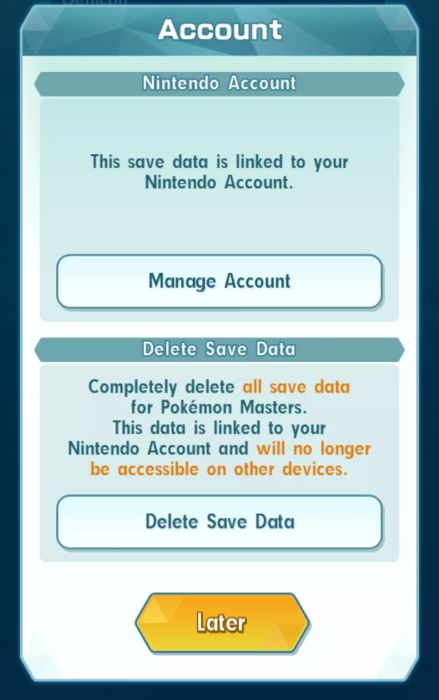Screen dimensions: 439x700
Task: Click the "Completely delete" words in the description
Action: (x=161, y=387)
